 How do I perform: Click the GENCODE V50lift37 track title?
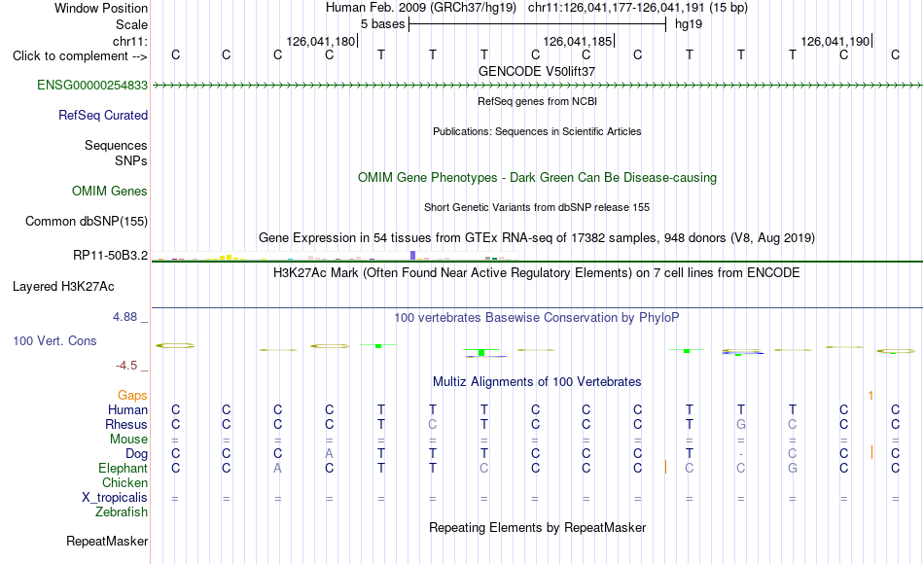[537, 71]
